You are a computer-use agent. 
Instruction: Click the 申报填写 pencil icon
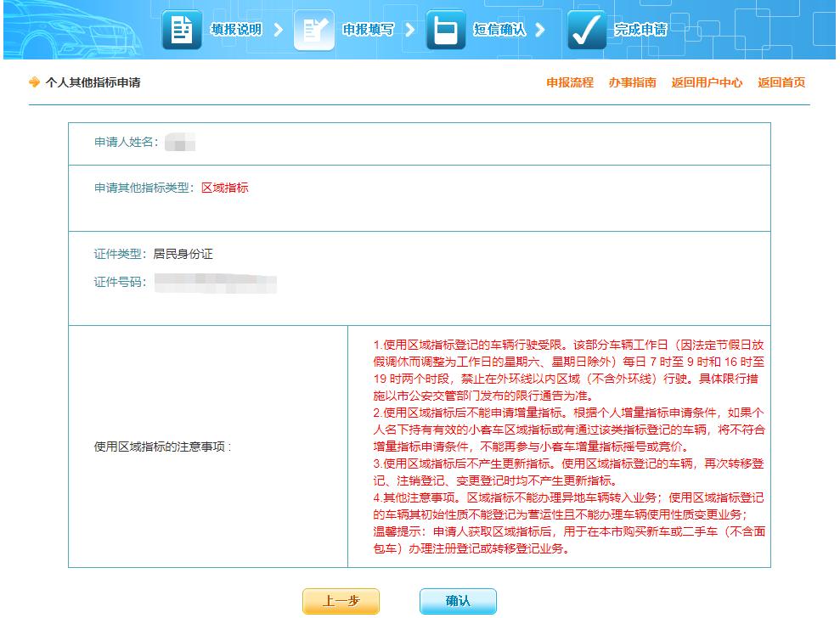(313, 28)
